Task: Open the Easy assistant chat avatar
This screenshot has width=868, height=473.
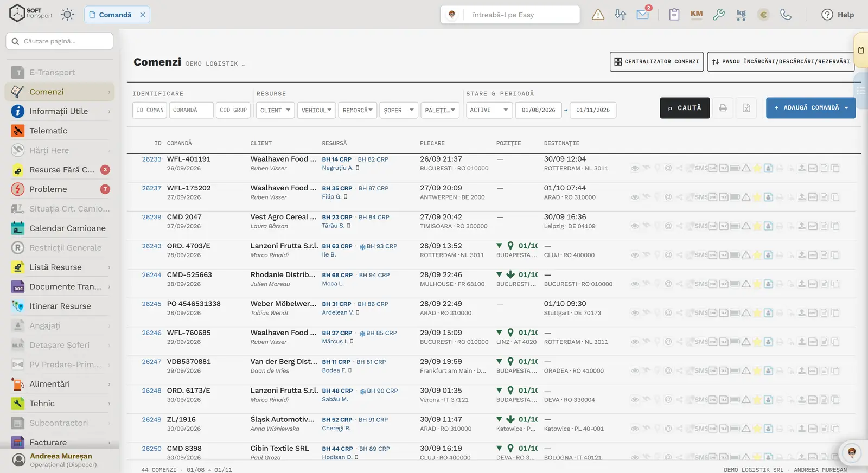Action: tap(852, 453)
